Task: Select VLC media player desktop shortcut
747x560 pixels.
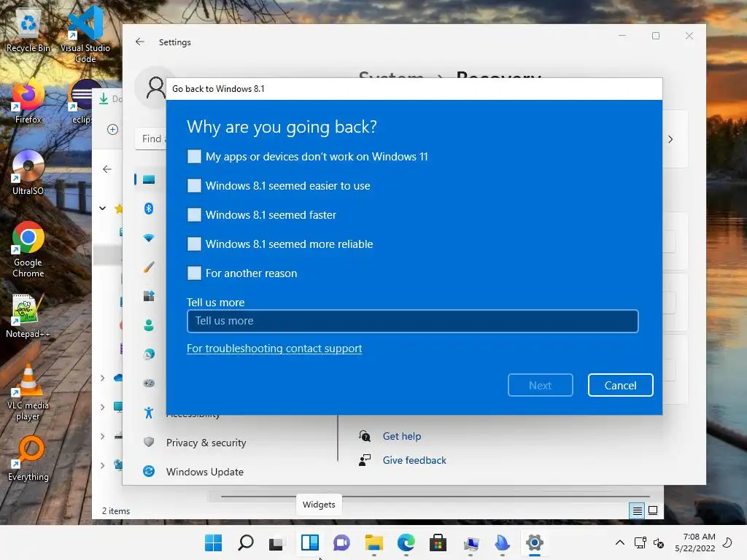Action: coord(28,393)
